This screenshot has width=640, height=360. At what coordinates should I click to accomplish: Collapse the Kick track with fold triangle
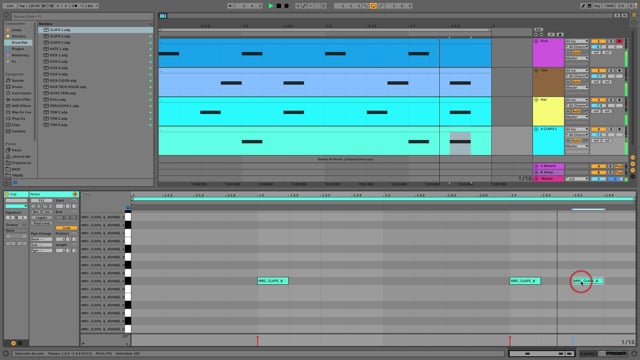(536, 41)
